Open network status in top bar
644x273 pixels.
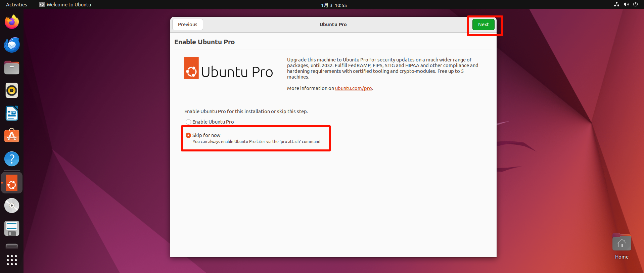616,4
